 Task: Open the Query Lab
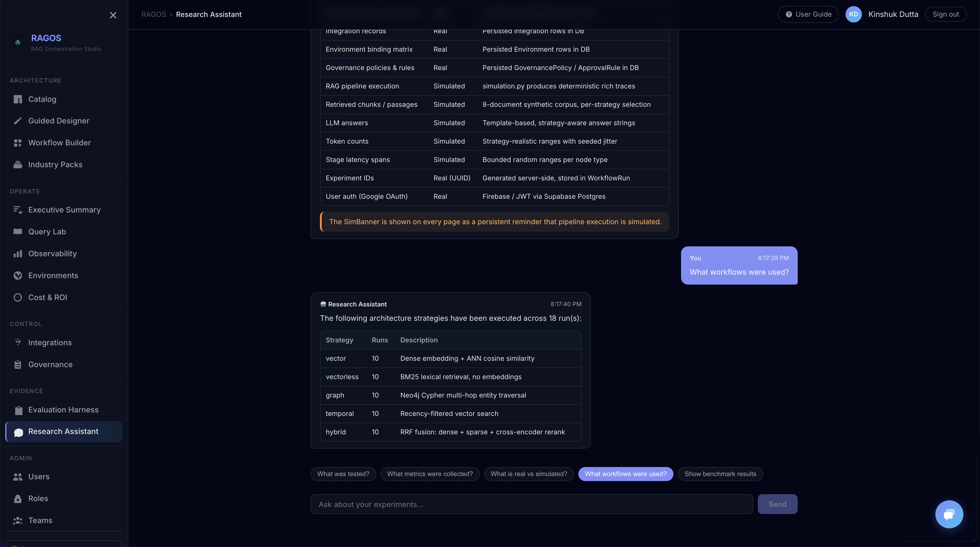(47, 231)
